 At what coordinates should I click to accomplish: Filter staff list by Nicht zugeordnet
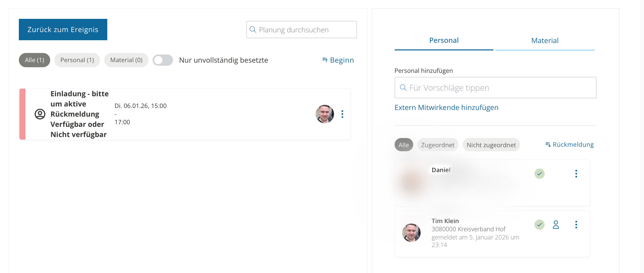(491, 145)
